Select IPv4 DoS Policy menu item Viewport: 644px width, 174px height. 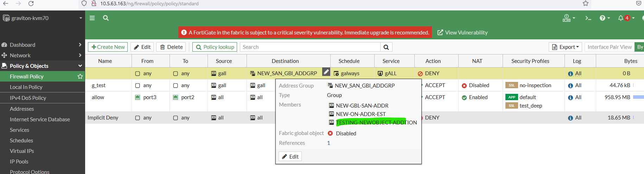(x=28, y=98)
